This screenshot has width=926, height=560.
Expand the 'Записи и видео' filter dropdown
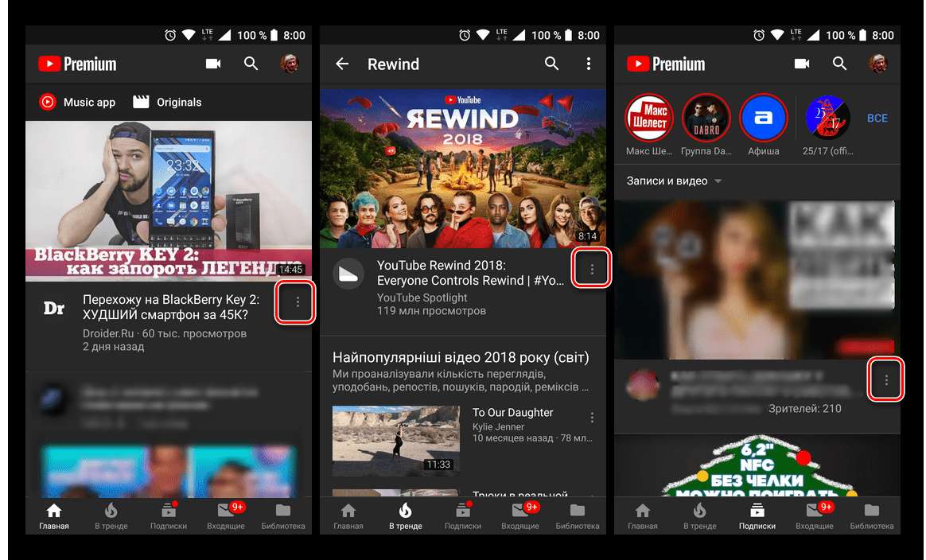[674, 181]
